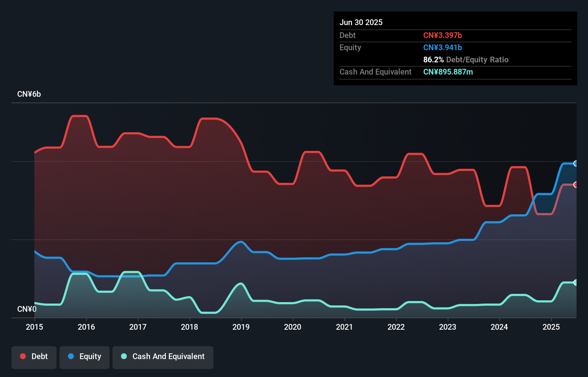Click the CN¥6b axis label
Image resolution: width=588 pixels, height=377 pixels.
(29, 94)
